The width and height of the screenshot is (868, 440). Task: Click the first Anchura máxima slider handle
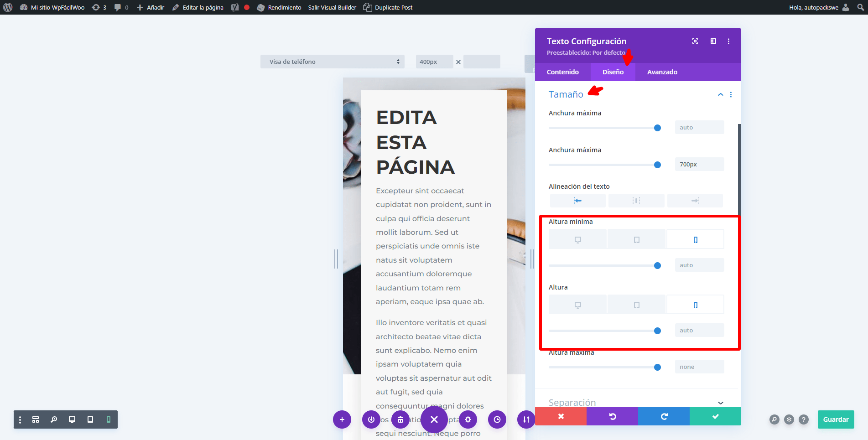click(x=657, y=128)
